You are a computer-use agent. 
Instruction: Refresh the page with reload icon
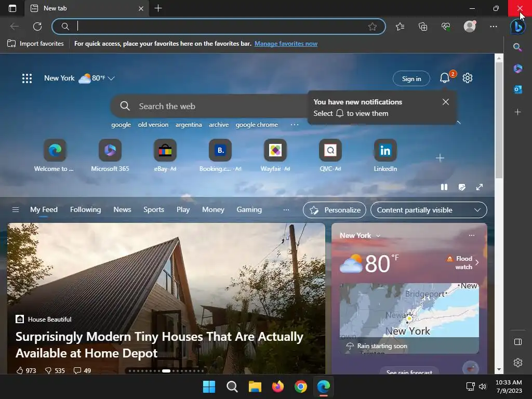click(x=37, y=26)
